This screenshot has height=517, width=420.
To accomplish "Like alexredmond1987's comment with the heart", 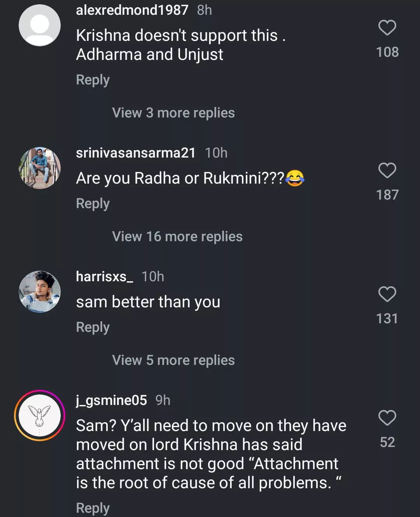I will coord(387,28).
